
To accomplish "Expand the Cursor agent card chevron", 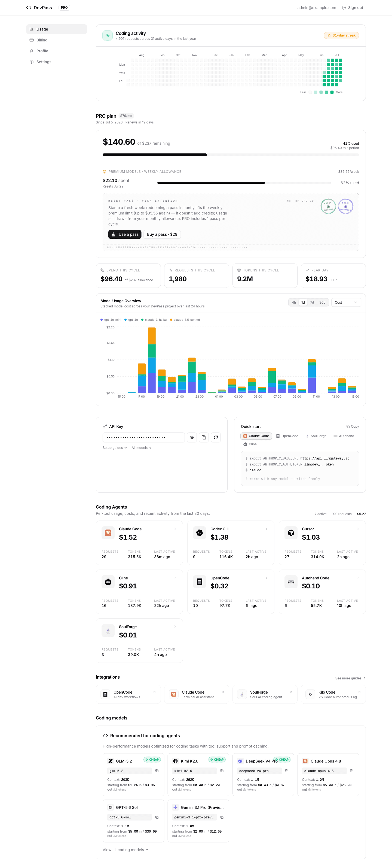I will 358,529.
